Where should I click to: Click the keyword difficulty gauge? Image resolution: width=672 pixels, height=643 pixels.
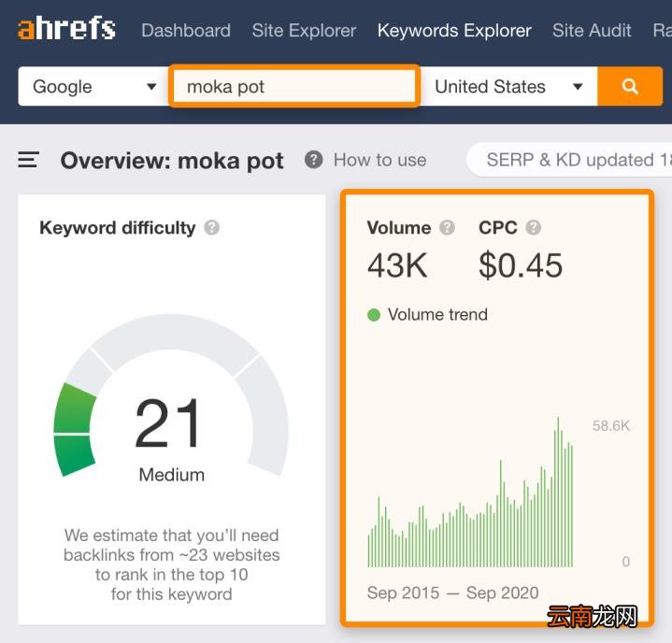[171, 395]
